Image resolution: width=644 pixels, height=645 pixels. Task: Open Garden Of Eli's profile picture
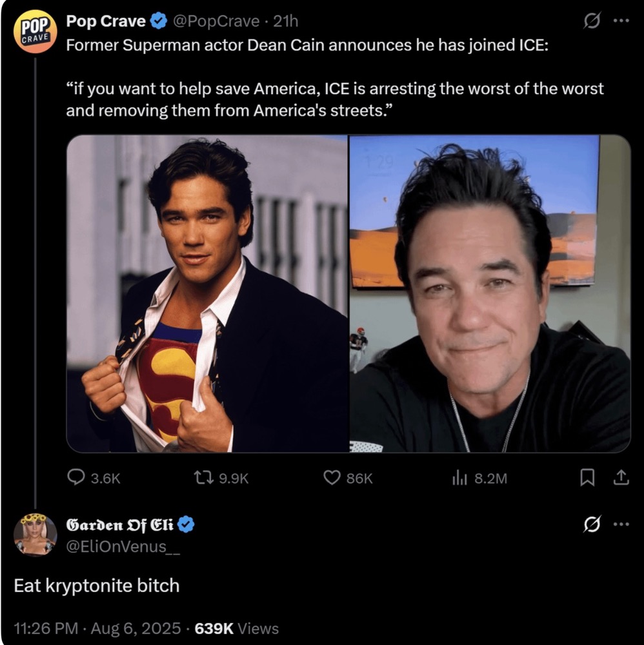(x=35, y=534)
